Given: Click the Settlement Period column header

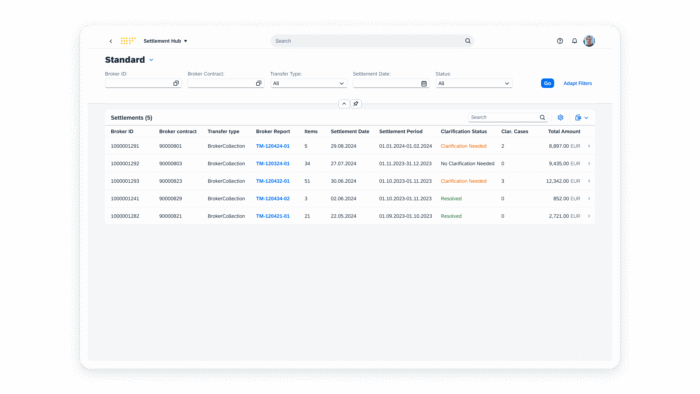Looking at the screenshot, I should [400, 132].
